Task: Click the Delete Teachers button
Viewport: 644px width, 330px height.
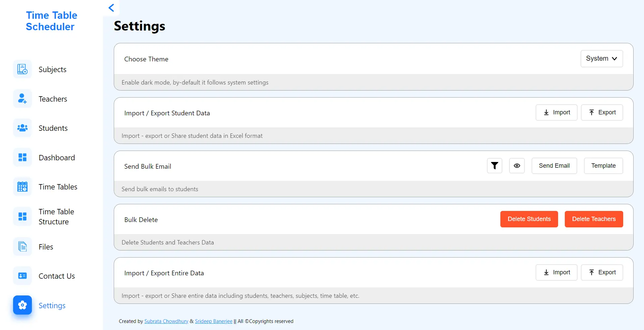Action: tap(594, 219)
